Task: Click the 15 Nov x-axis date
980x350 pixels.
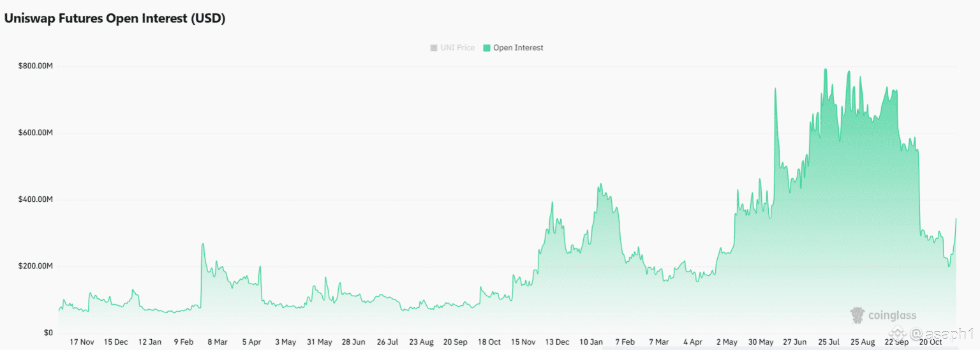Action: (523, 342)
